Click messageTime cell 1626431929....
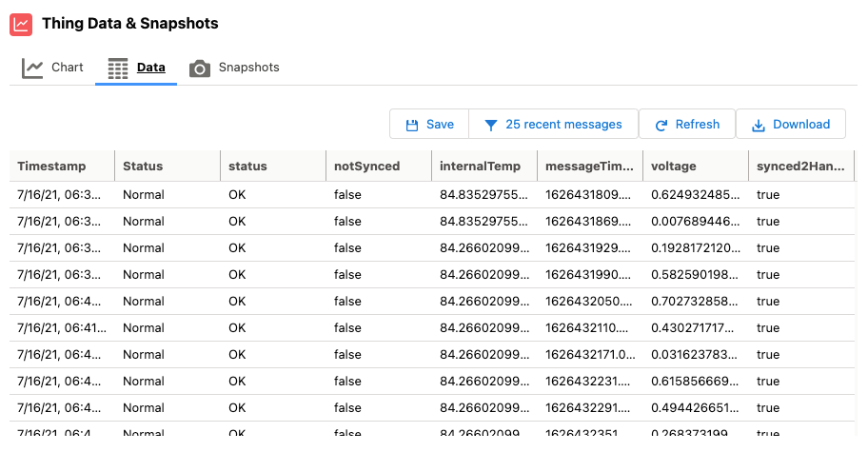 pyautogui.click(x=588, y=247)
